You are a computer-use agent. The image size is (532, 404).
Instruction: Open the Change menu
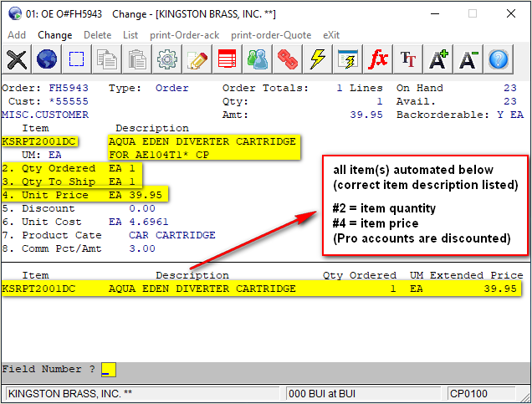tap(54, 35)
